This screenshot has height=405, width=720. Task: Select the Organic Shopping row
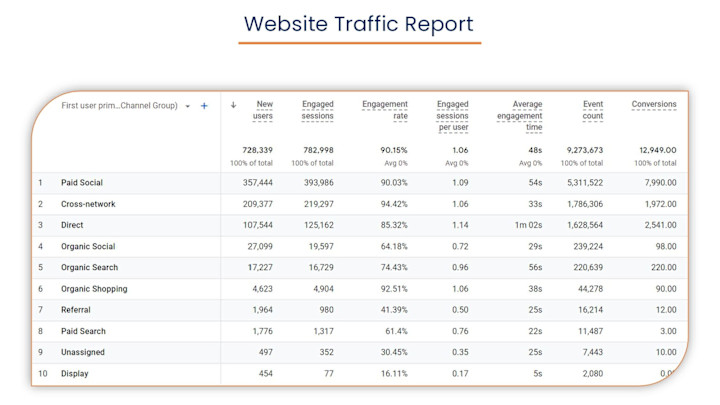[x=360, y=289]
